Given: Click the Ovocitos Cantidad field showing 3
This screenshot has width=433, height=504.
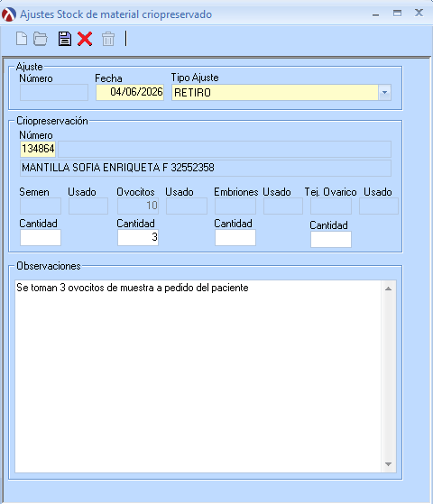Looking at the screenshot, I should coord(138,237).
